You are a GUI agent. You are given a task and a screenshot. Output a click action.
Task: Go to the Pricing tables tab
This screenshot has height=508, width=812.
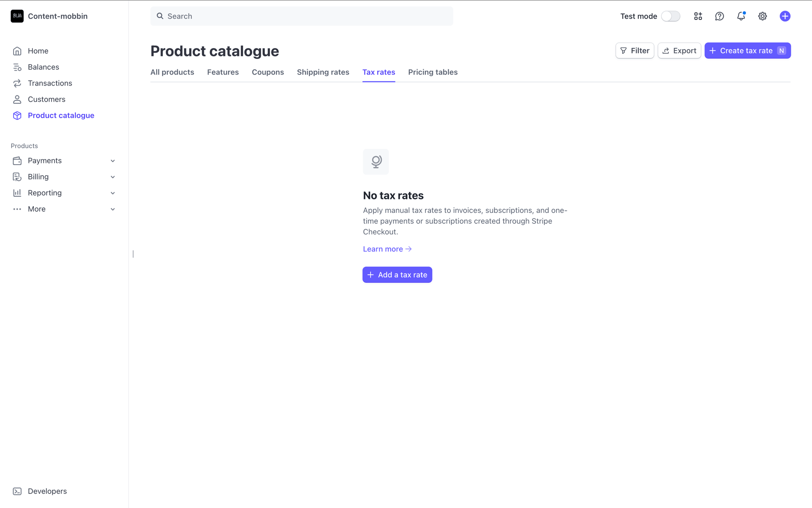[x=433, y=72]
